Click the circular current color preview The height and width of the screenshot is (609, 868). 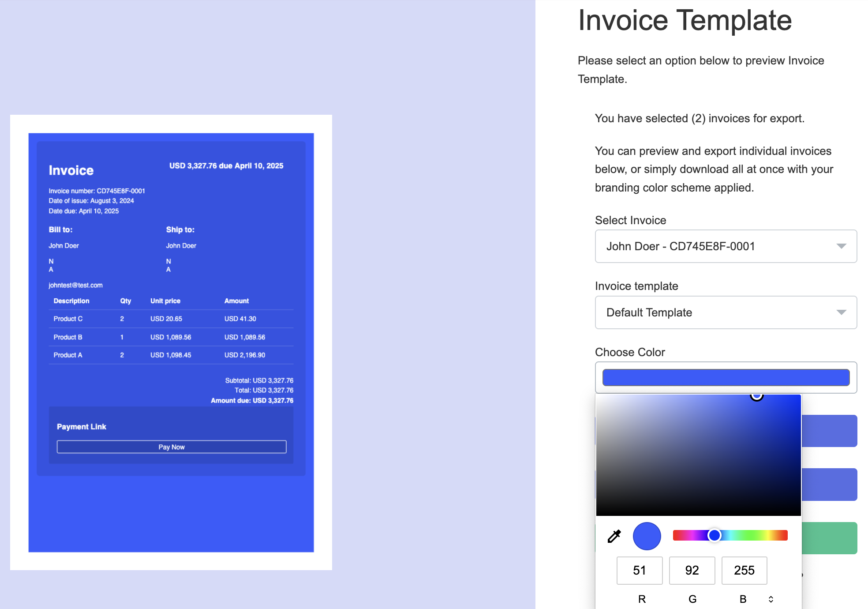coord(646,536)
